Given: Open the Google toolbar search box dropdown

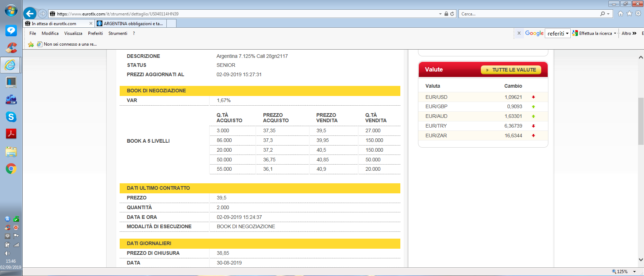Looking at the screenshot, I should [x=567, y=33].
